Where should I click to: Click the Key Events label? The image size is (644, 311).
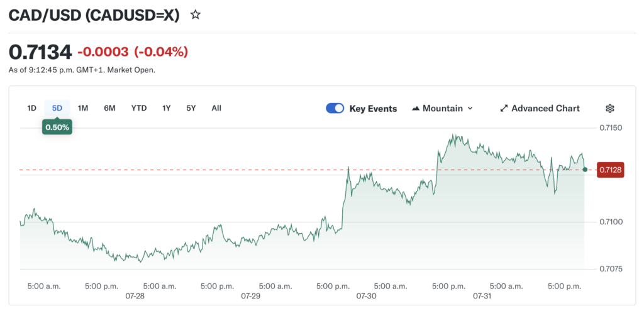pos(374,109)
